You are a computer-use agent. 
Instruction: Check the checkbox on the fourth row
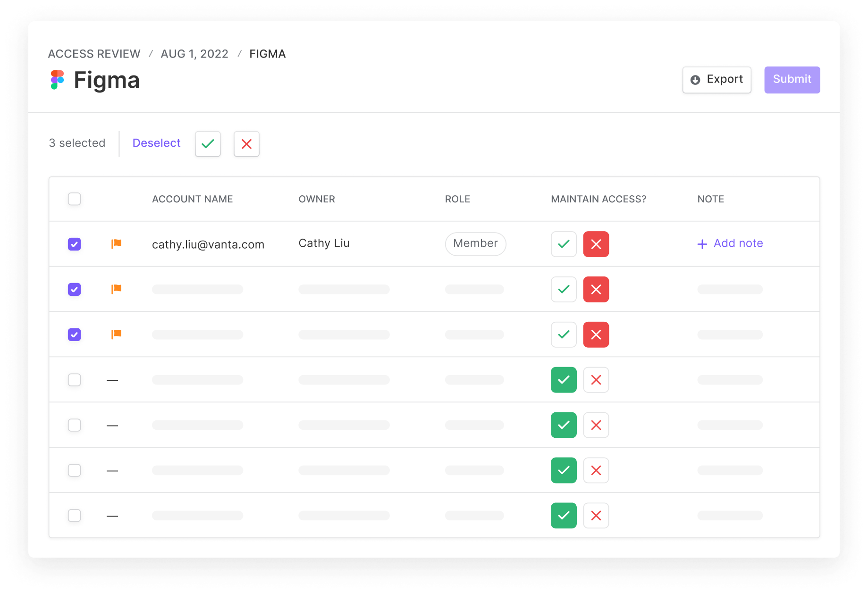74,380
